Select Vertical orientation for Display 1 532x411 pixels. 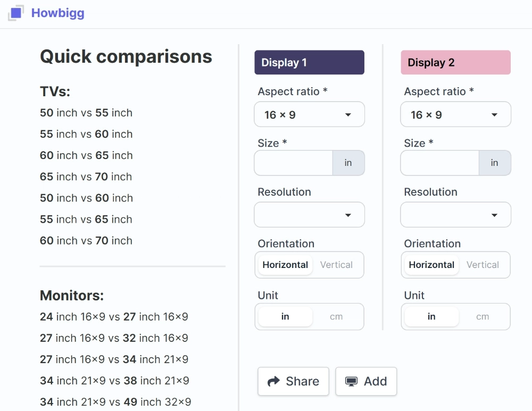[x=336, y=265]
